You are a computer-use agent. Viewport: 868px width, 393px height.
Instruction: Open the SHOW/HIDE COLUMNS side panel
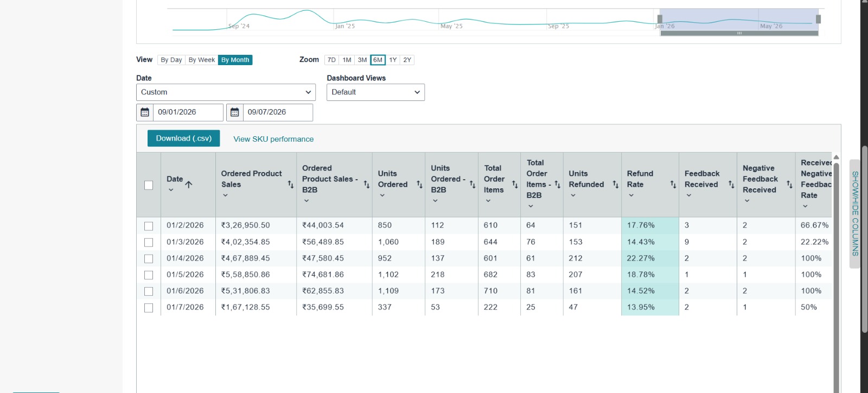click(x=855, y=214)
